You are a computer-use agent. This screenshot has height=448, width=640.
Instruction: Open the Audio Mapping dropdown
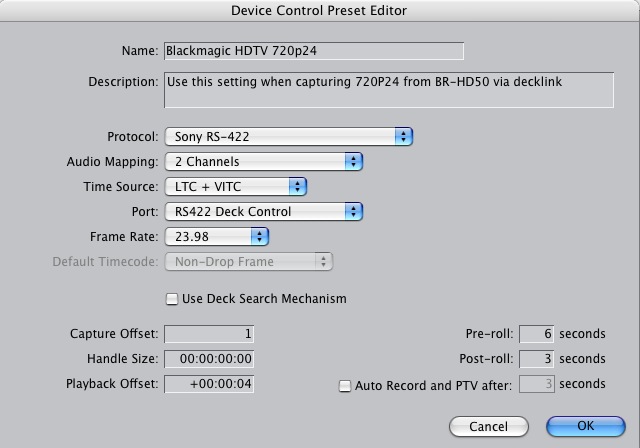point(262,161)
